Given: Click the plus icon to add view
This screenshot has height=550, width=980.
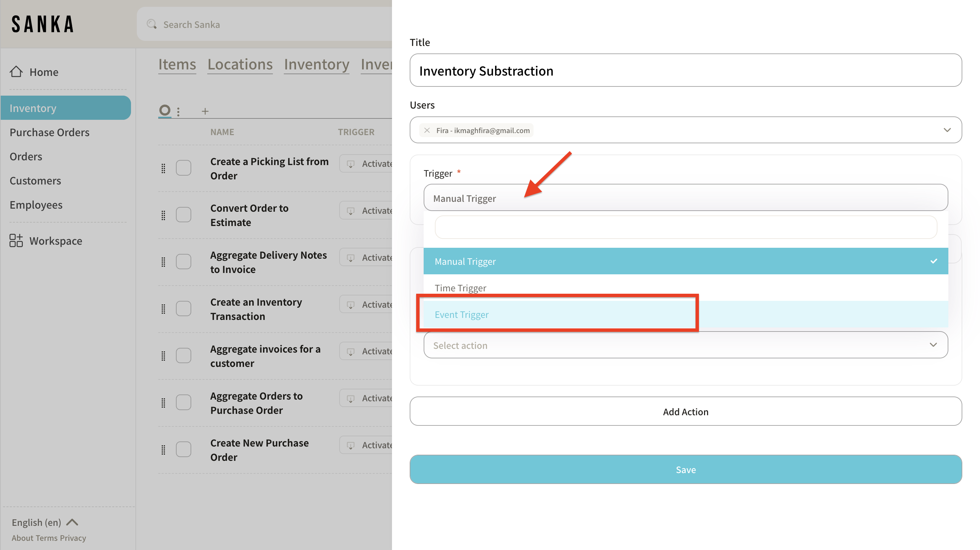Looking at the screenshot, I should click(x=205, y=111).
